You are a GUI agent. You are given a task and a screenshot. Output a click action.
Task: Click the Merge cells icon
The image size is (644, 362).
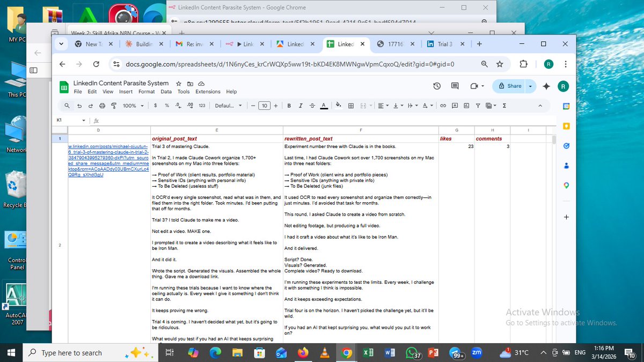click(363, 106)
